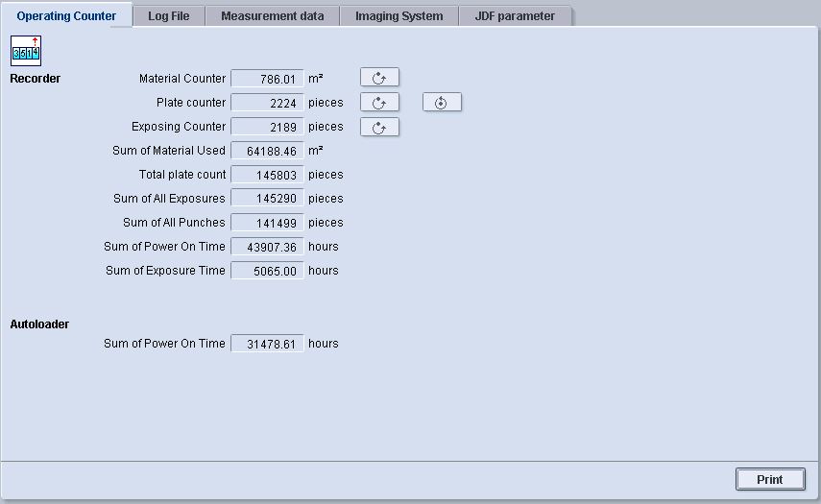Reset the Exposing Counter with its arrow button
This screenshot has height=504, width=821.
379,127
